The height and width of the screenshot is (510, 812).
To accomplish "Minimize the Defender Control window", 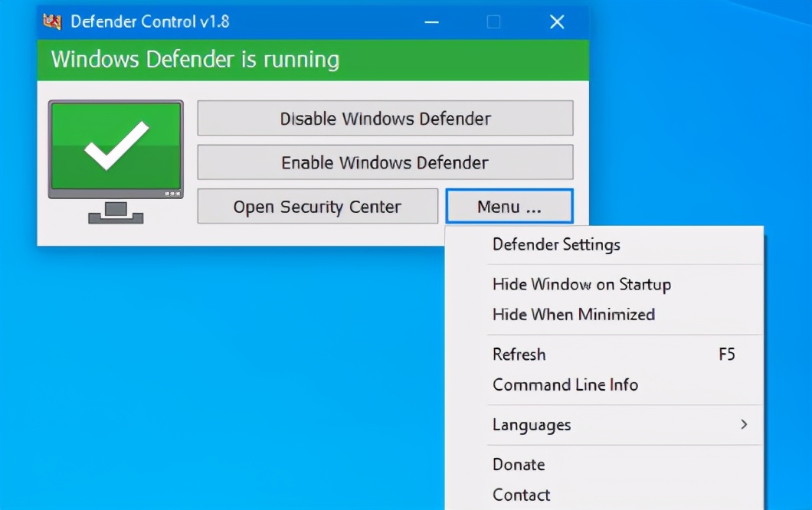I will (x=432, y=21).
